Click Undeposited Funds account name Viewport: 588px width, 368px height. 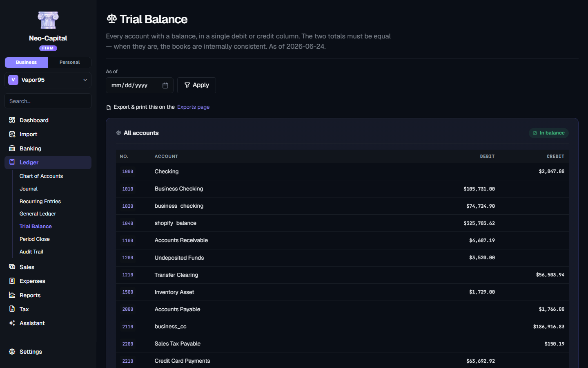[179, 258]
